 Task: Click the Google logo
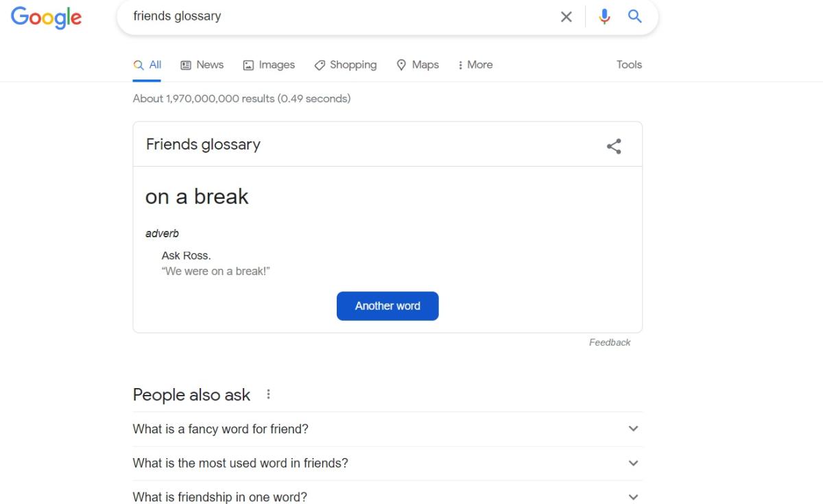click(x=46, y=17)
